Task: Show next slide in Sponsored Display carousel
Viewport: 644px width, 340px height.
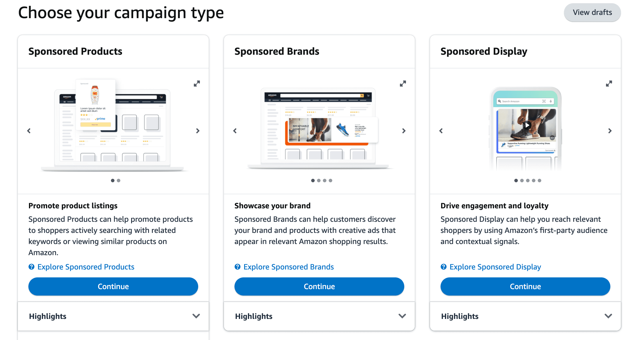Action: (x=610, y=131)
